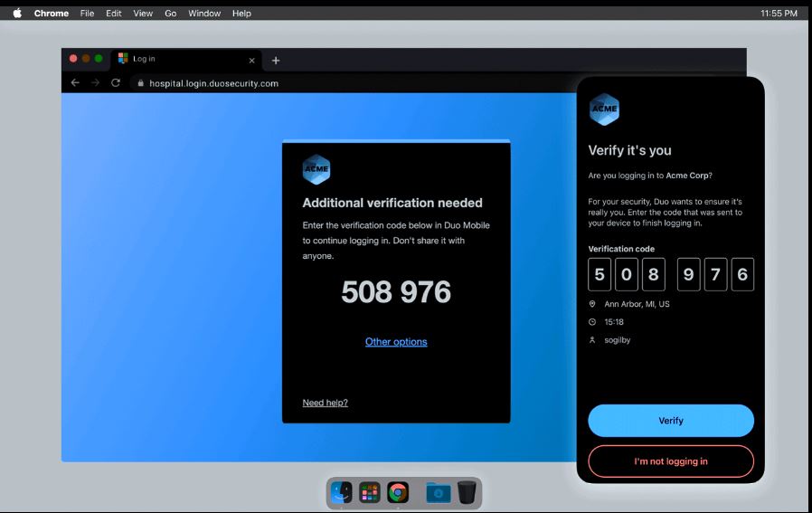Image resolution: width=812 pixels, height=513 pixels.
Task: Click the location pin icon
Action: coord(592,304)
